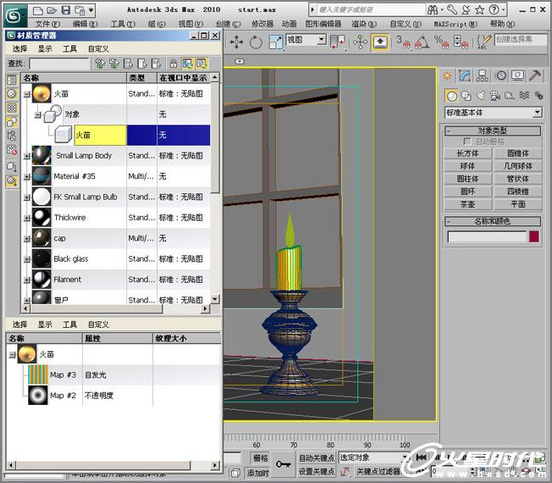Open the object color swatch

pos(534,237)
